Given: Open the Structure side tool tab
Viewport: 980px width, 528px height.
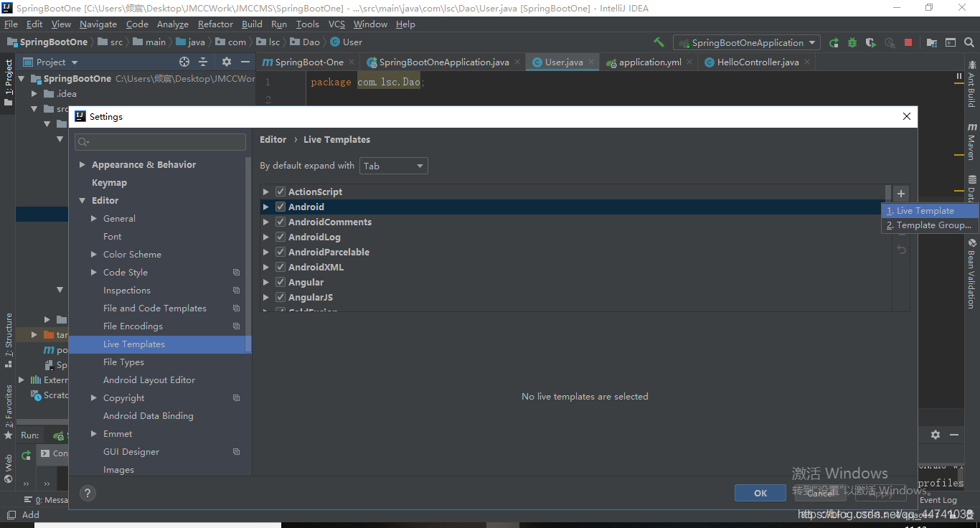Looking at the screenshot, I should click(x=9, y=340).
